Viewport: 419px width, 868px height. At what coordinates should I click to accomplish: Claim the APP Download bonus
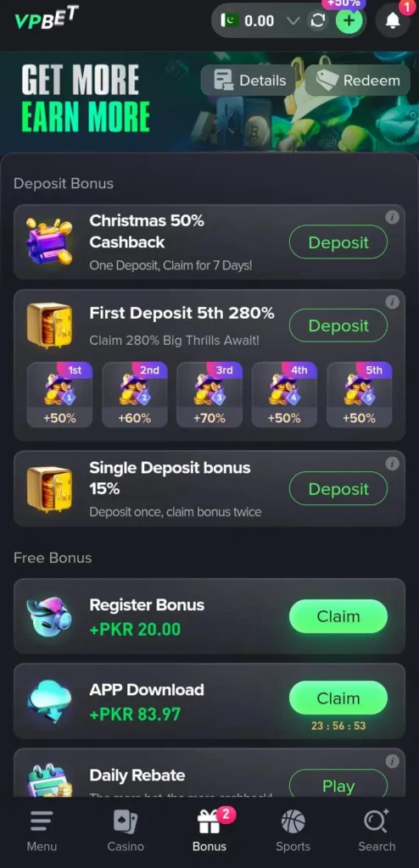click(338, 698)
